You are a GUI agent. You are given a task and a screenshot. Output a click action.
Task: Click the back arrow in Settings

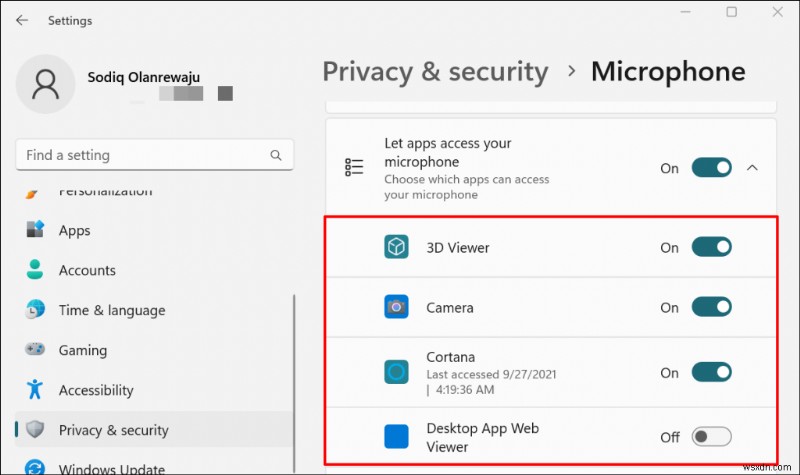tap(22, 20)
